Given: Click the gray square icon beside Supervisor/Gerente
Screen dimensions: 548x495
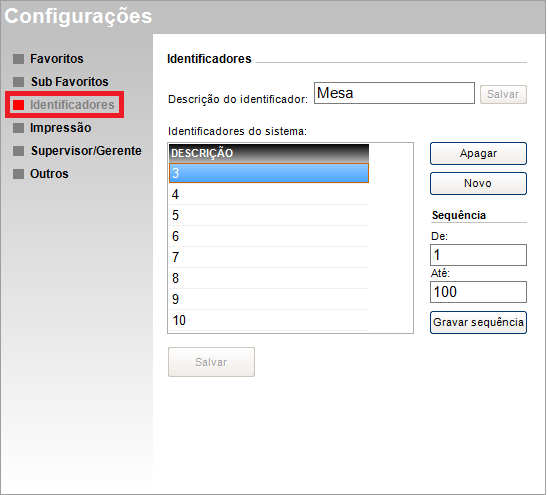Looking at the screenshot, I should click(19, 151).
